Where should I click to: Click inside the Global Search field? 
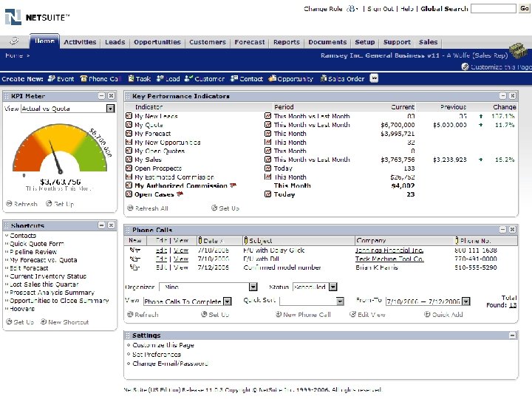tap(494, 8)
